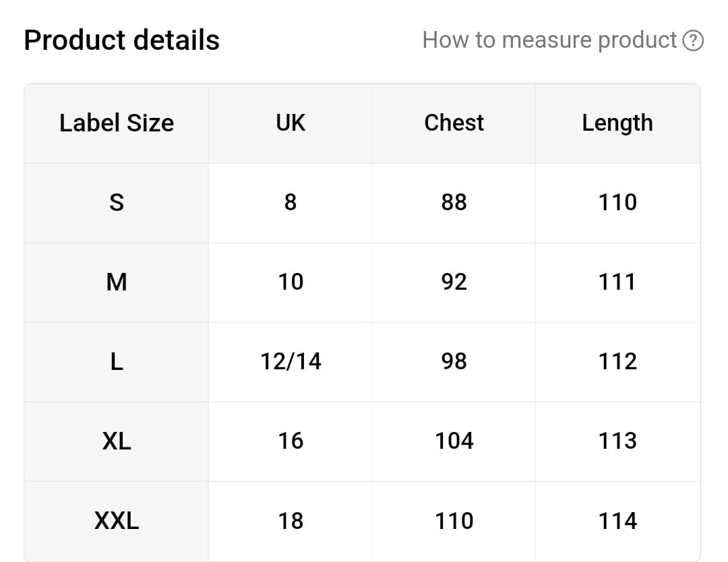This screenshot has width=728, height=562.
Task: Select the Chest column header
Action: [x=454, y=123]
